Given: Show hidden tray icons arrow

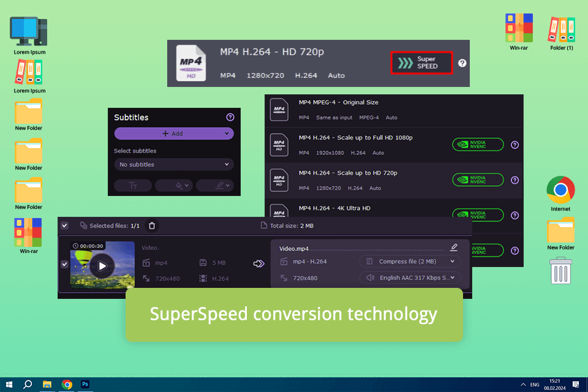Looking at the screenshot, I should coord(523,385).
